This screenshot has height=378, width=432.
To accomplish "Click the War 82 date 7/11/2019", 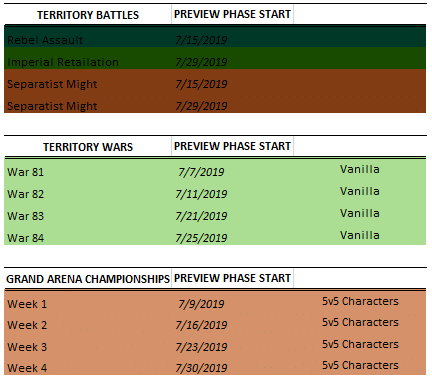I will (x=201, y=194).
